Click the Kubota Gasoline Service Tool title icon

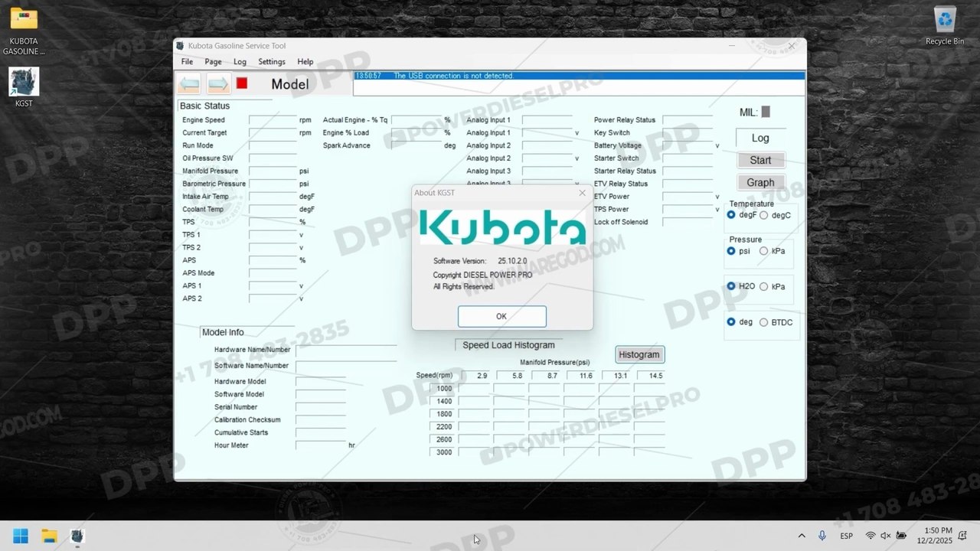(181, 46)
